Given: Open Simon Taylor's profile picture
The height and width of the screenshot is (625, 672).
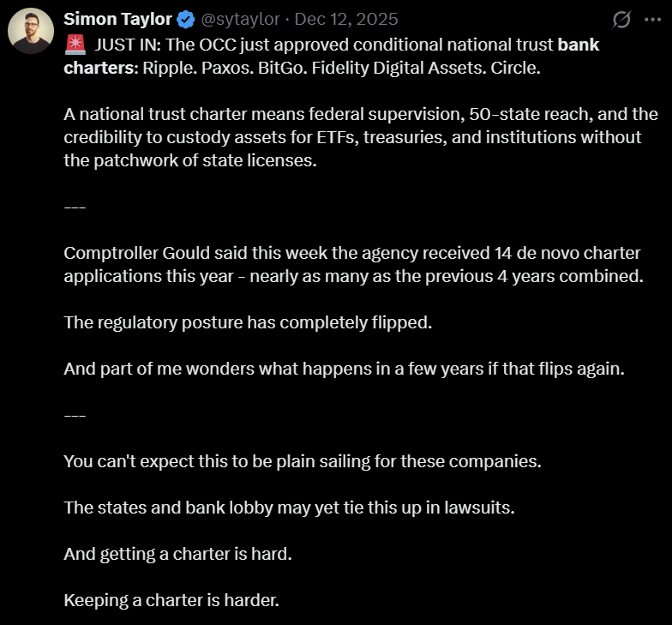Looking at the screenshot, I should tap(31, 32).
